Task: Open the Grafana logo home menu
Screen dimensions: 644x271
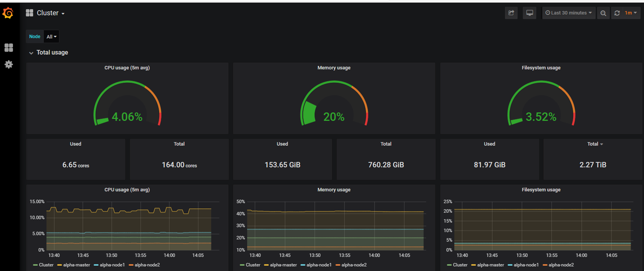Action: tap(8, 13)
